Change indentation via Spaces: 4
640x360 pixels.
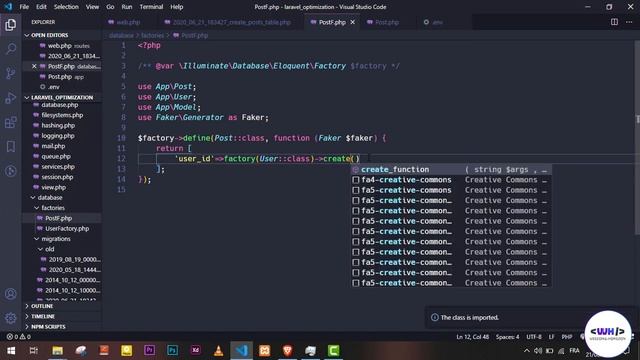(507, 337)
